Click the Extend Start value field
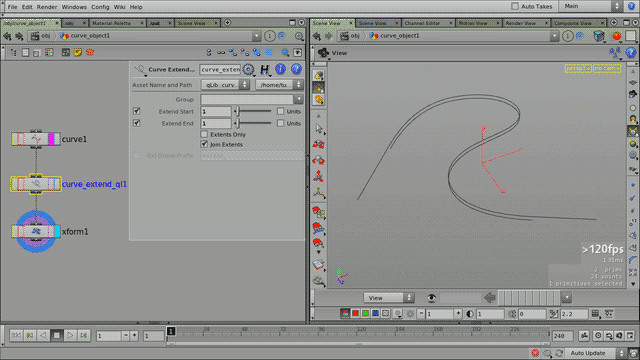This screenshot has height=360, width=640. coord(216,111)
